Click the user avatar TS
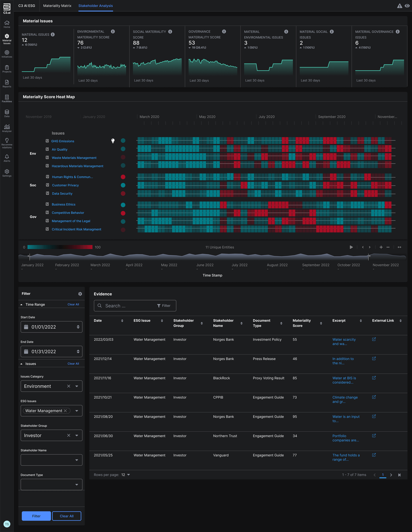 click(x=7, y=524)
